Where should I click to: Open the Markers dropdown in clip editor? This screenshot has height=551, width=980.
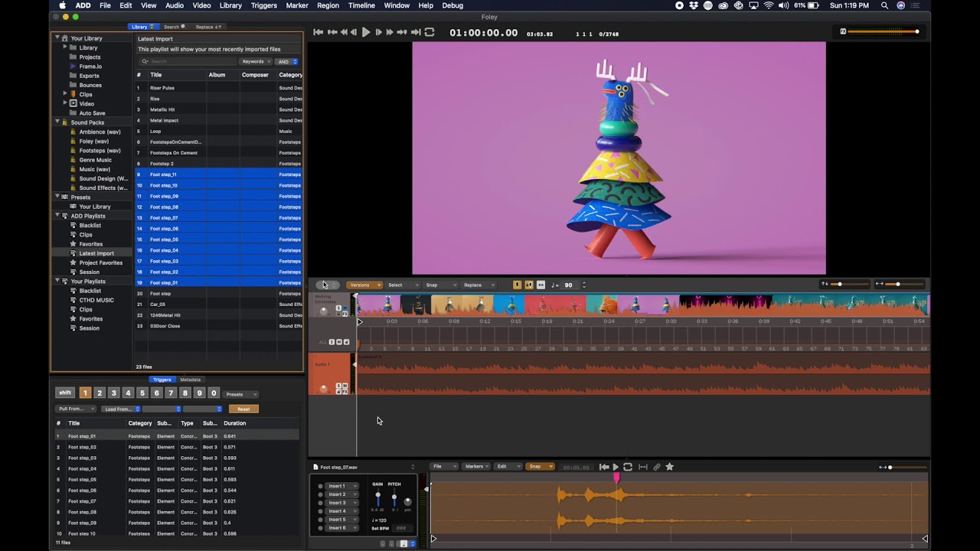click(478, 467)
